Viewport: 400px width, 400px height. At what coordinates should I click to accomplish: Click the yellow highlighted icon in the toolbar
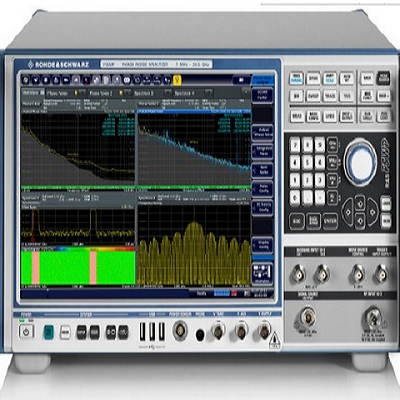pos(177,80)
